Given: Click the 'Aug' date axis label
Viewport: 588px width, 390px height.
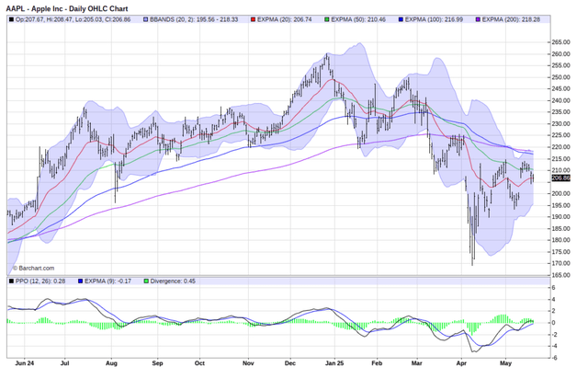Looking at the screenshot, I should pyautogui.click(x=111, y=363).
